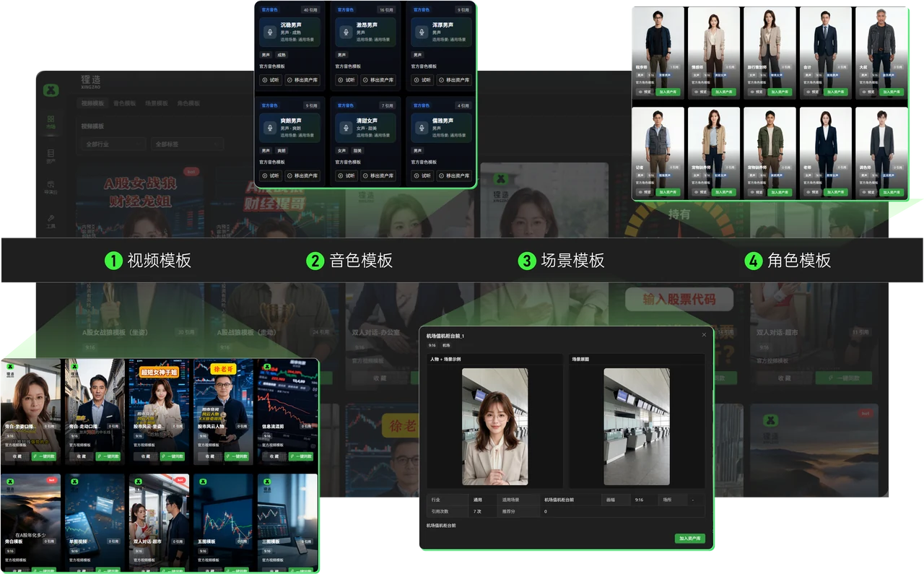Viewport: 924px width, 574px height.
Task: Click the microphone icon on 激昂男声 card
Action: click(x=346, y=32)
